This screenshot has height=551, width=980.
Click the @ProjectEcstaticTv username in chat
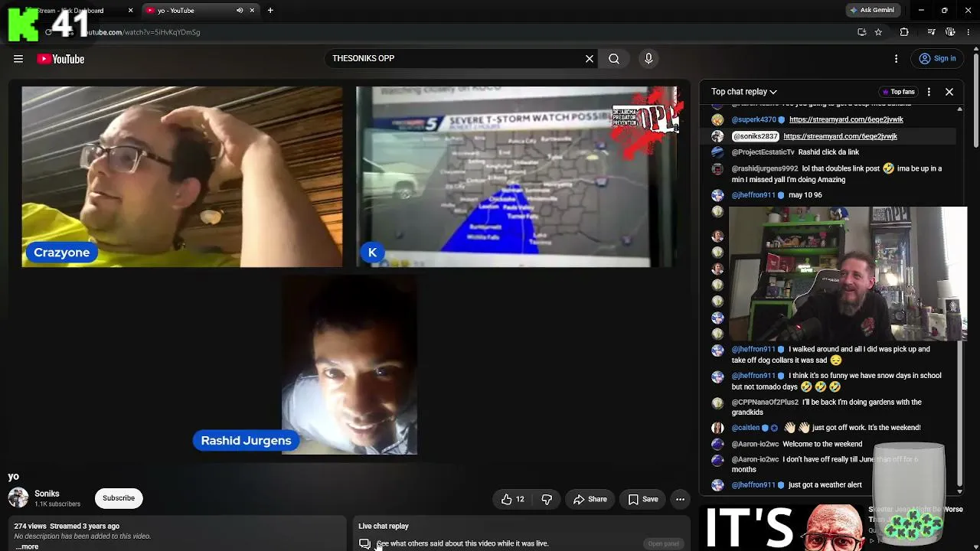pyautogui.click(x=763, y=152)
